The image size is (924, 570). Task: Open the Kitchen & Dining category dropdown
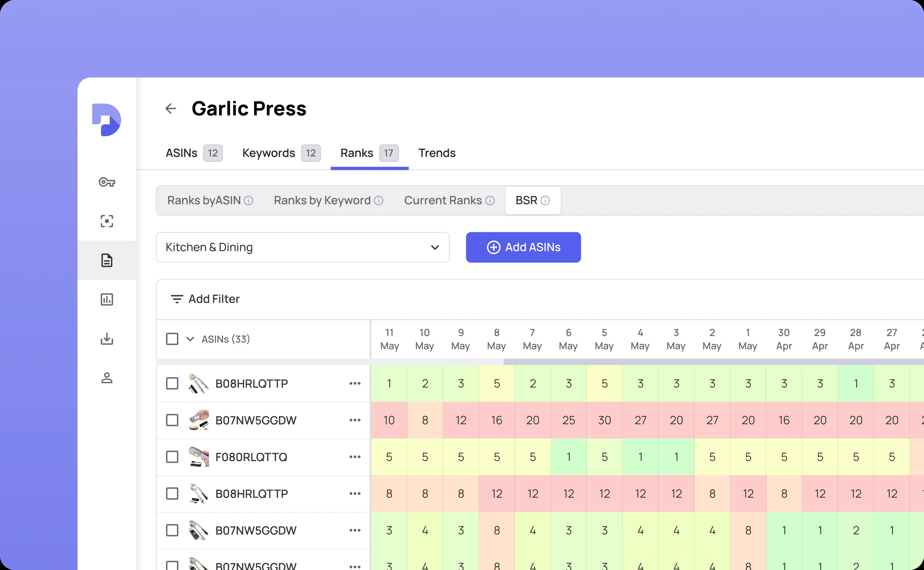(x=302, y=247)
